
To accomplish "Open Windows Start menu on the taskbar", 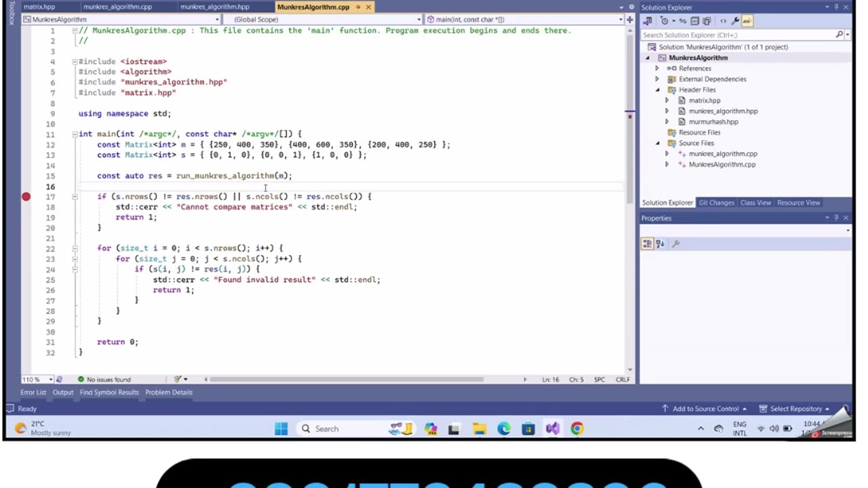I will click(281, 428).
